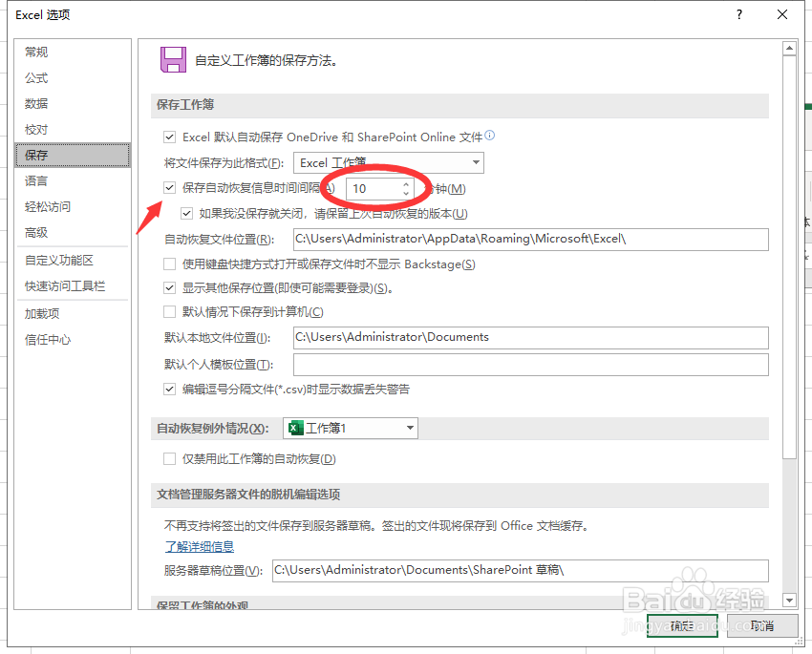Close the Excel 选项 dialog

click(x=782, y=14)
